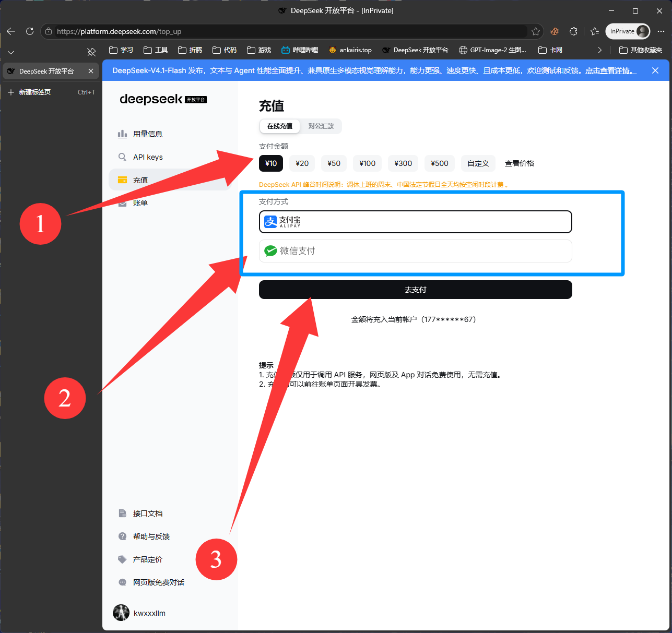The width and height of the screenshot is (672, 633).
Task: Click the kwxxxllm user avatar
Action: coord(121,613)
